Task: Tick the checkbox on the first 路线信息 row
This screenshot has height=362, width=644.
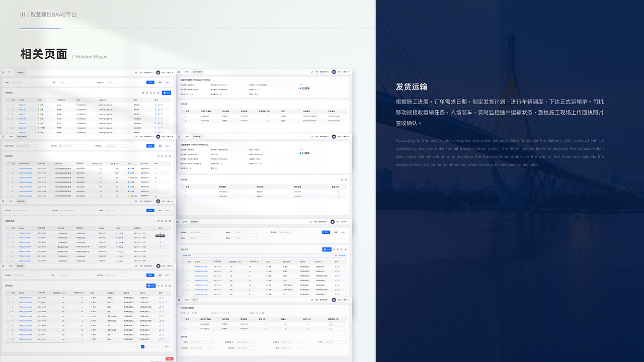Action: pos(8,298)
